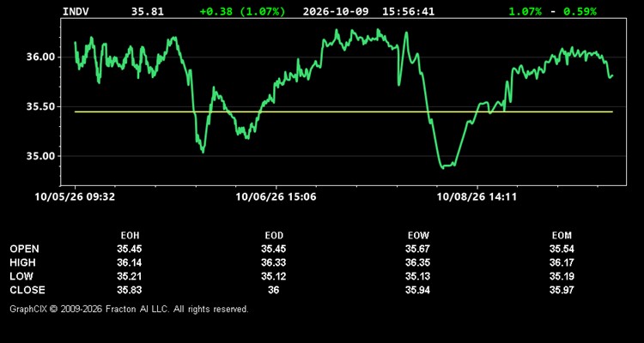
Task: Click the EOW column header
Action: (418, 236)
